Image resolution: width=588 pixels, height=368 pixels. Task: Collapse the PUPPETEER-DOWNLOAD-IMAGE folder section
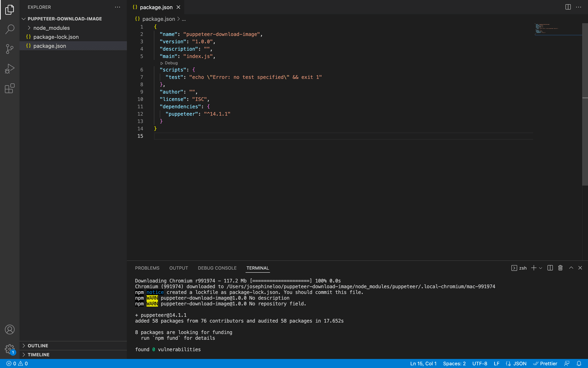coord(73,19)
